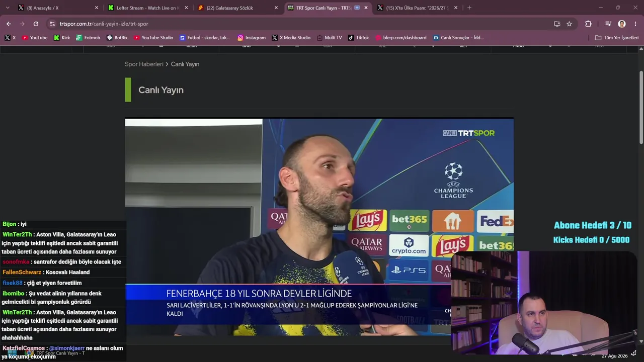The height and width of the screenshot is (362, 644).
Task: Click the Spor Haberleri breadcrumb link
Action: [144, 64]
